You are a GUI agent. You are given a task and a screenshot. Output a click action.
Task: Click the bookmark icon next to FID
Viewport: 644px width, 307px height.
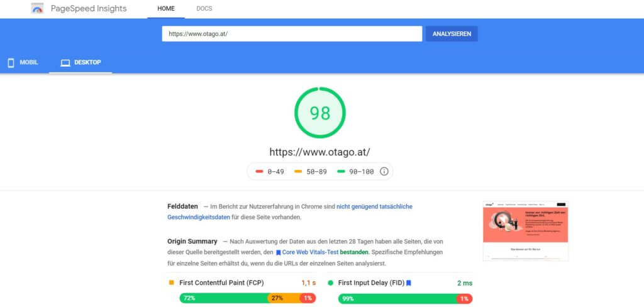[409, 283]
